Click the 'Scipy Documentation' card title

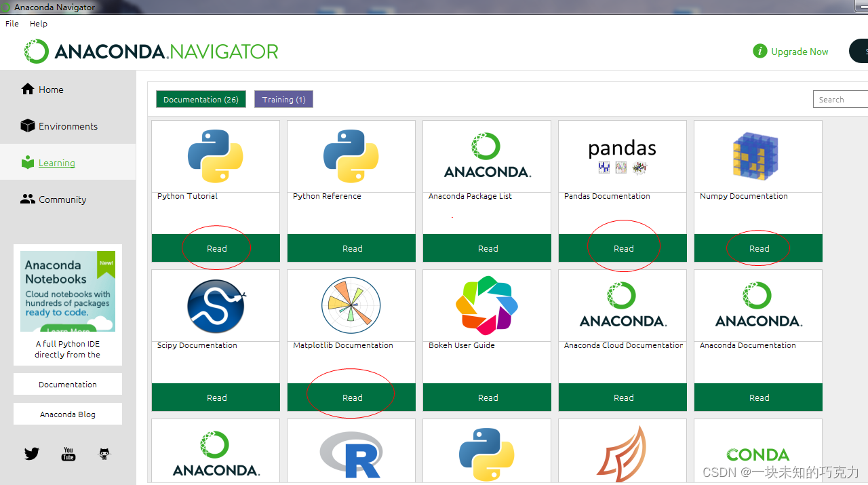(x=197, y=345)
